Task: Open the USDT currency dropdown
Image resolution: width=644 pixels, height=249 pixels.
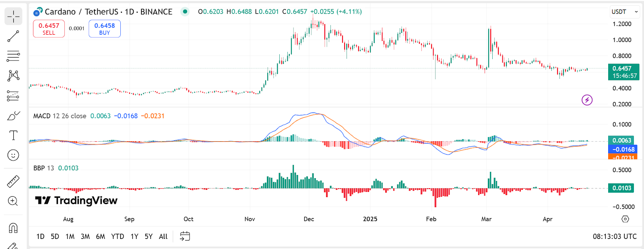Action: (625, 12)
